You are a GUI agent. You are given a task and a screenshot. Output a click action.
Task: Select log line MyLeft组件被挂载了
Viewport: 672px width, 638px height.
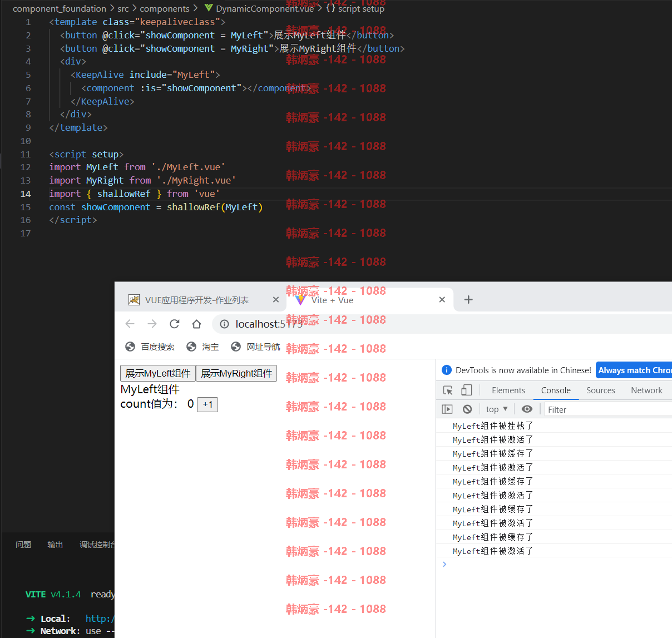pos(493,426)
